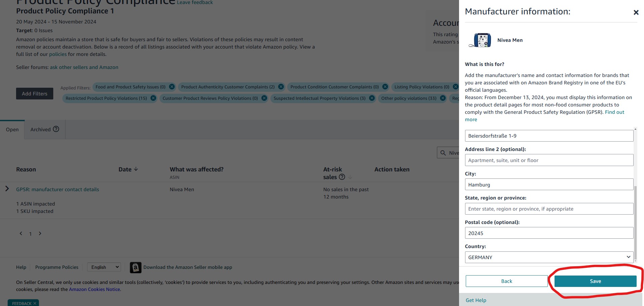Remove the Product Authenticity Customer Complaints filter
This screenshot has height=306, width=644.
pos(281,87)
